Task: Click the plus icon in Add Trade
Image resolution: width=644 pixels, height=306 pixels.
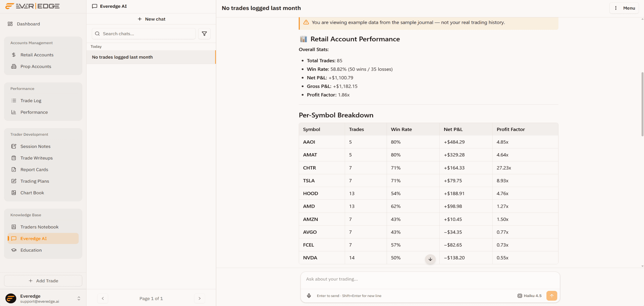Action: click(x=31, y=281)
